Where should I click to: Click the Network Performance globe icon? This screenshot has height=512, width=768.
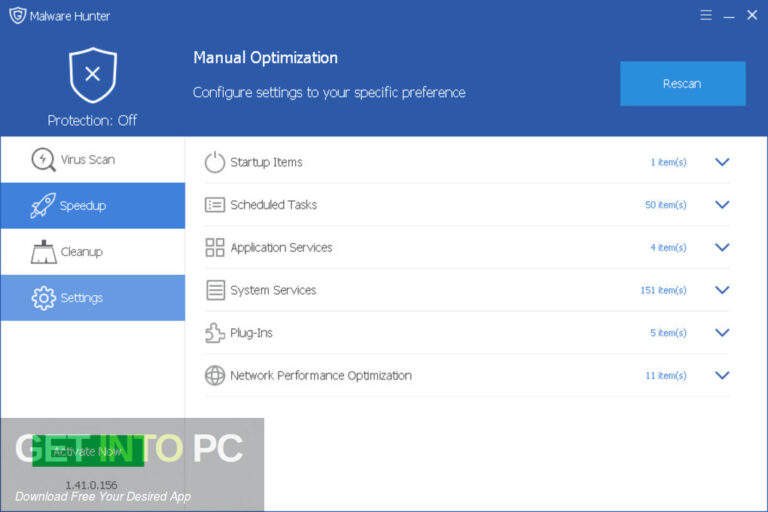(215, 375)
